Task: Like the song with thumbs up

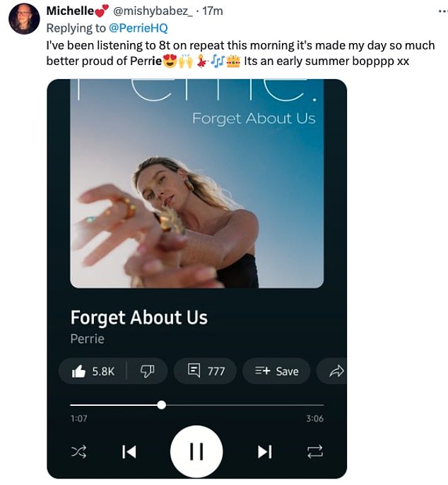Action: pyautogui.click(x=93, y=371)
